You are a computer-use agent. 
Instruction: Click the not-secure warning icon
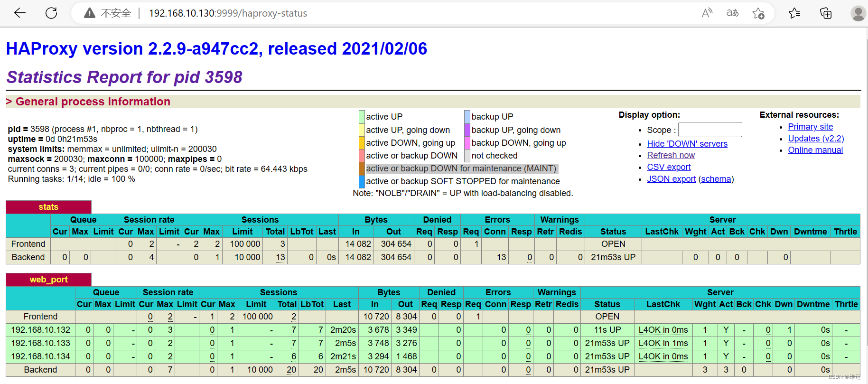click(x=89, y=13)
